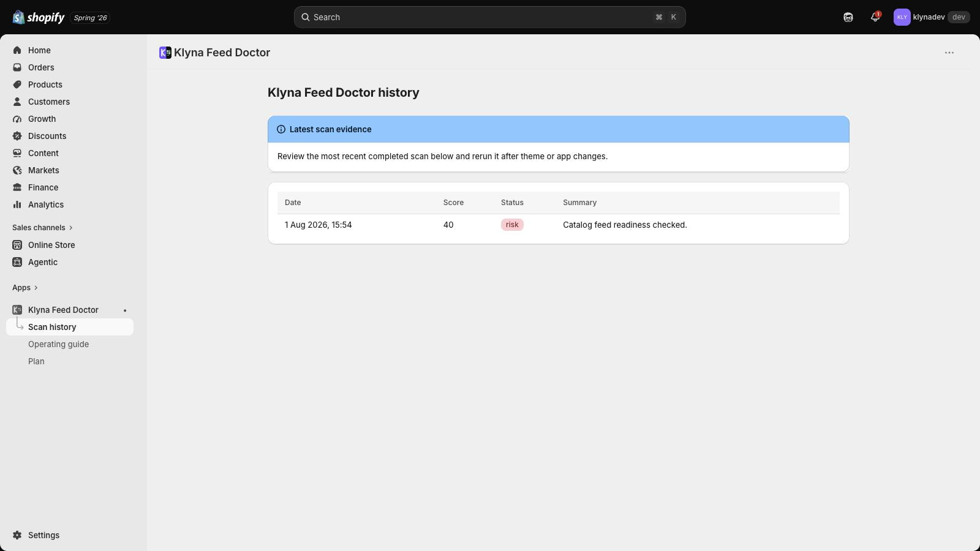The image size is (980, 551).
Task: Click the Products tag icon
Action: (x=17, y=84)
